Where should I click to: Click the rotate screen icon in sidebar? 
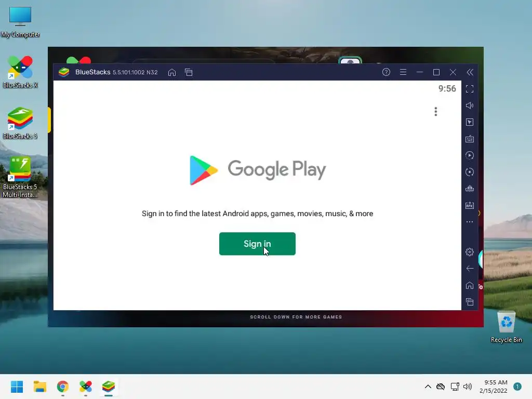point(470,172)
